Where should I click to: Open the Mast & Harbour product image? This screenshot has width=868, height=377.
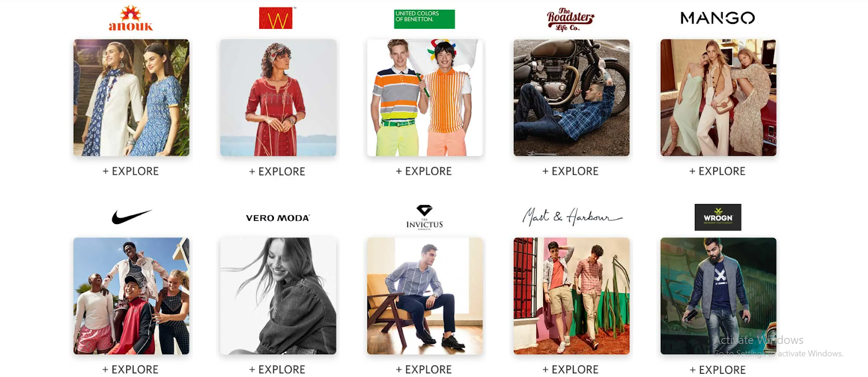572,296
